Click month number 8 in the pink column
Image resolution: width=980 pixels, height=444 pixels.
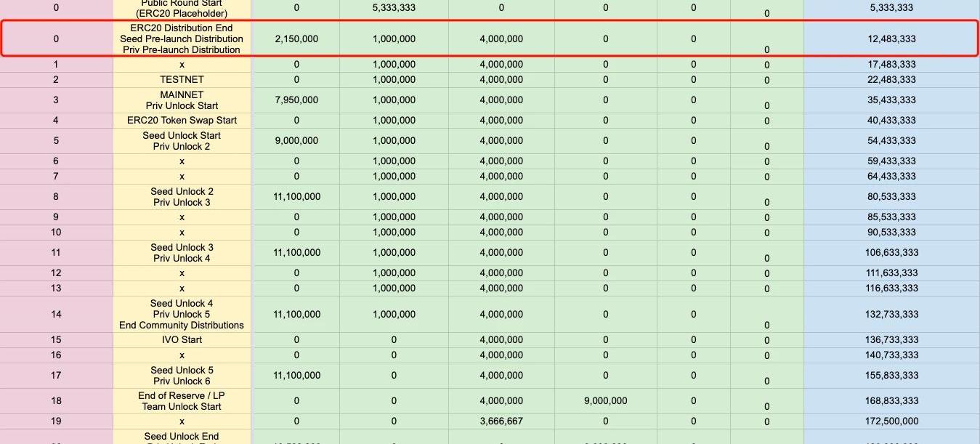coord(56,197)
